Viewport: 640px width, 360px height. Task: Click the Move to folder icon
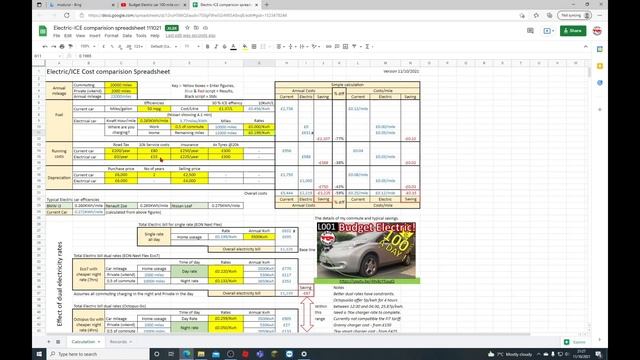click(x=196, y=28)
